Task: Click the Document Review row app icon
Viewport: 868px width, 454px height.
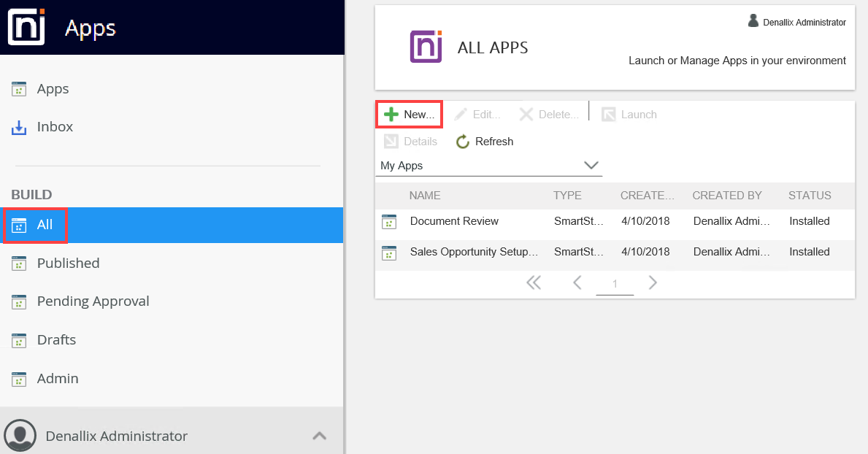Action: click(x=389, y=222)
